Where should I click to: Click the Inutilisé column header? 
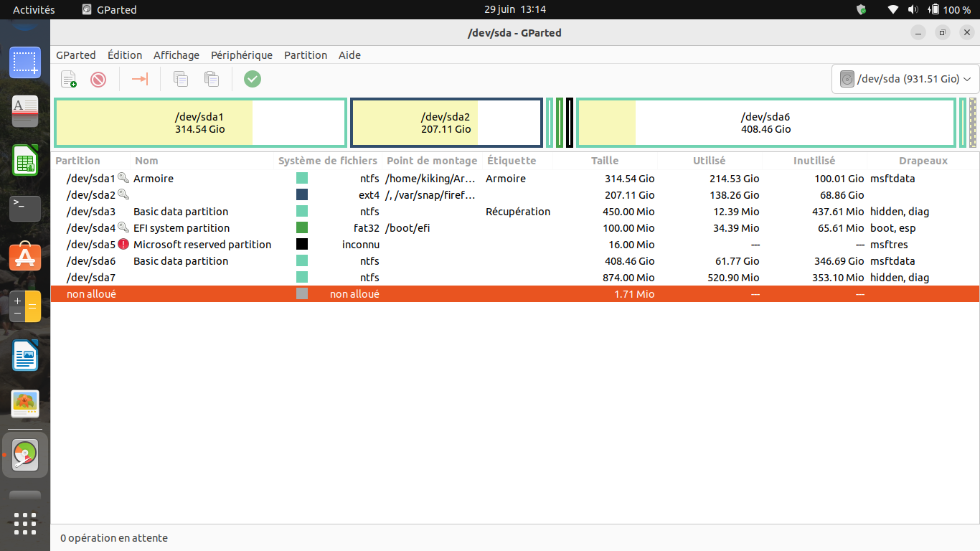[x=814, y=161]
